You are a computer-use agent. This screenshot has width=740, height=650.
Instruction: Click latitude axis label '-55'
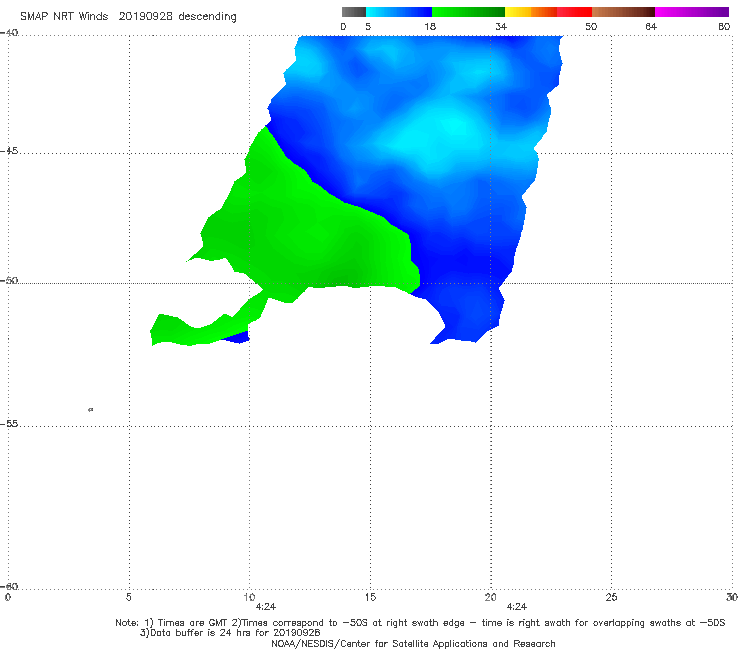tap(9, 423)
